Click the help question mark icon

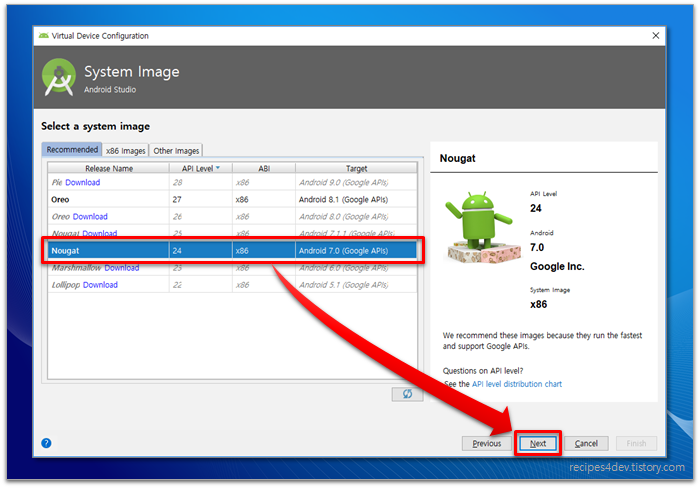coord(46,443)
